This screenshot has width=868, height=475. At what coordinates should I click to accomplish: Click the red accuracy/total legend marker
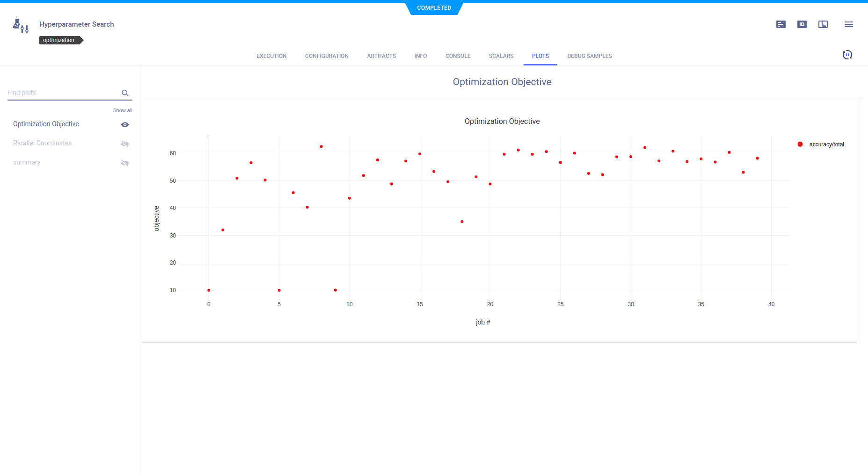(x=800, y=144)
